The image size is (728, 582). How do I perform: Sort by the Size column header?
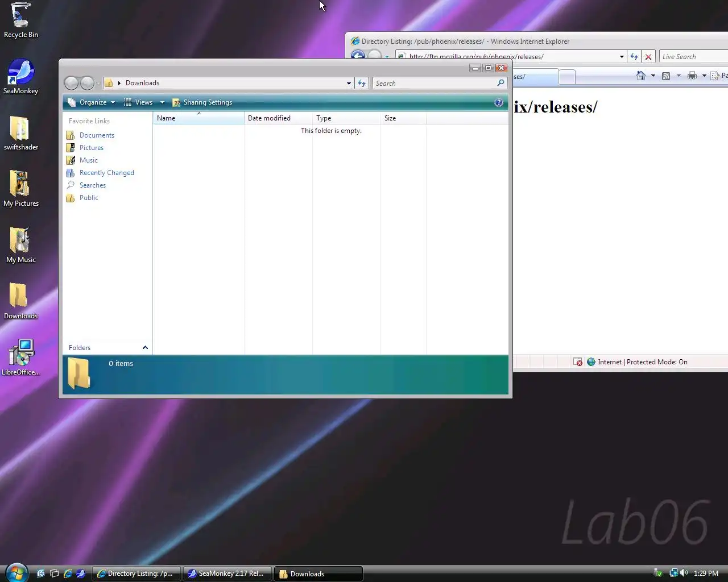click(403, 118)
